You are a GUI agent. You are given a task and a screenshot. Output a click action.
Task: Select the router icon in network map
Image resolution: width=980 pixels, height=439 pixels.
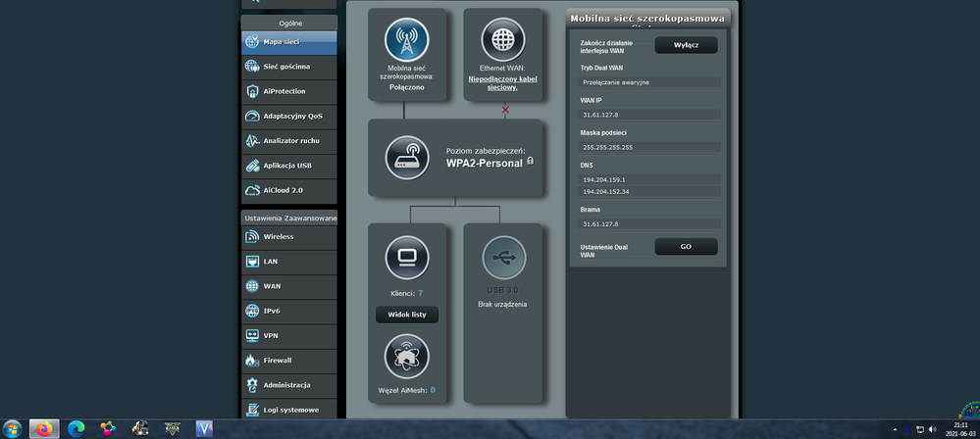(x=407, y=157)
